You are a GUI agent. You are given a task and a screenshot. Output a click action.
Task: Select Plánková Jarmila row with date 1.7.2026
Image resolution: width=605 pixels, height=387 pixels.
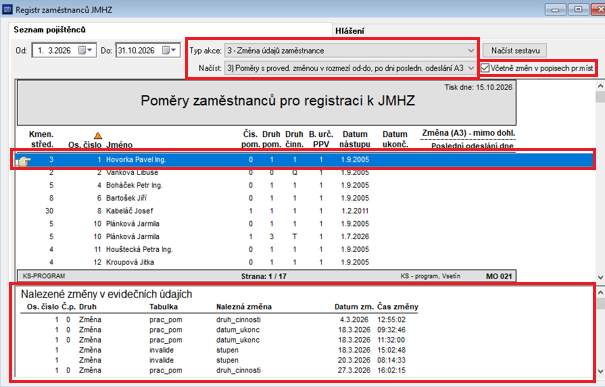(x=266, y=236)
